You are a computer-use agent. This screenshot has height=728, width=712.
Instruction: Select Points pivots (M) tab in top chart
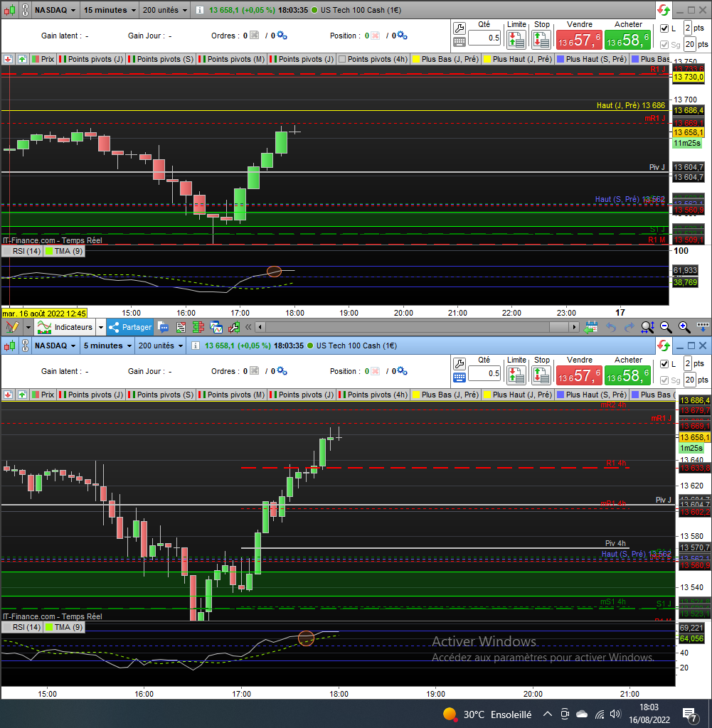pos(231,59)
